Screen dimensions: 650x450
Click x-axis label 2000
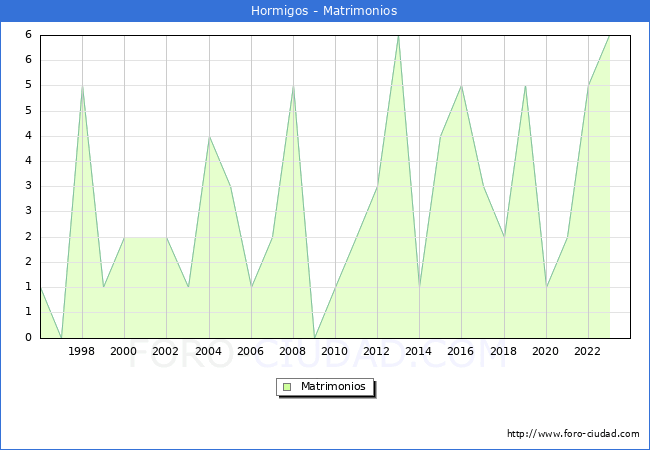[124, 351]
